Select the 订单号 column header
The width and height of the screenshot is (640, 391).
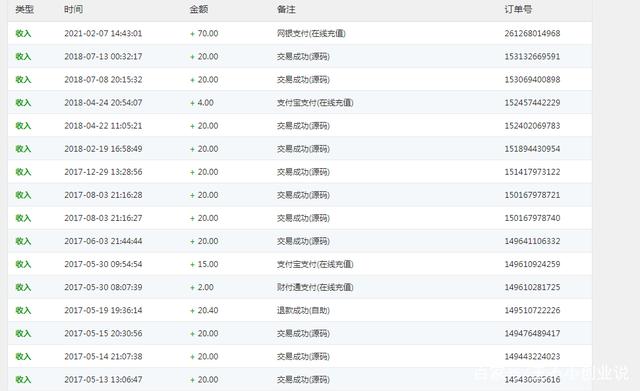tap(518, 9)
